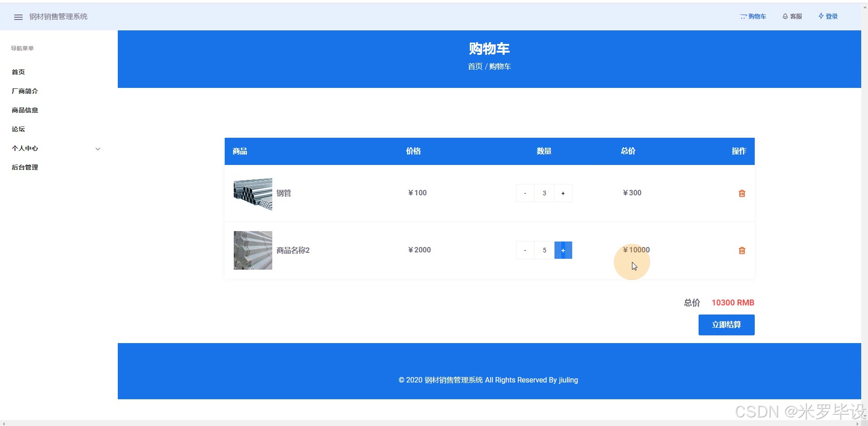The image size is (868, 426).
Task: Increase 钢管 quantity with plus button
Action: click(x=563, y=193)
